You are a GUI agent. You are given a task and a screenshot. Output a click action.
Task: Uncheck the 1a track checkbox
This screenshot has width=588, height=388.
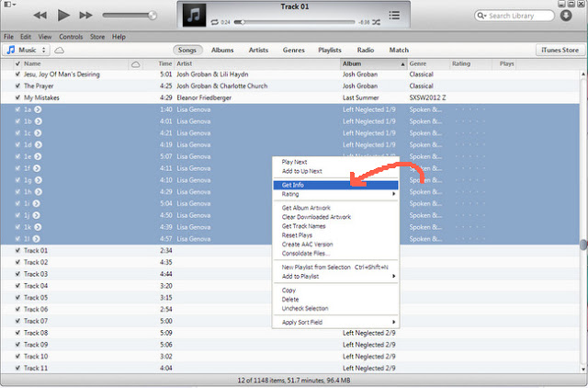click(x=17, y=109)
